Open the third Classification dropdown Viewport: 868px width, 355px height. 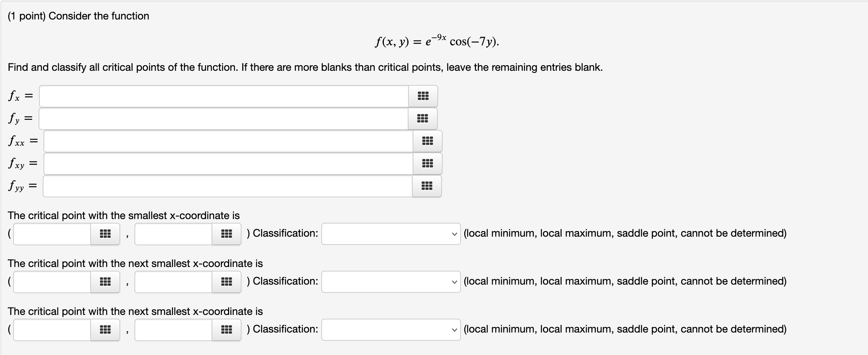coord(391,330)
